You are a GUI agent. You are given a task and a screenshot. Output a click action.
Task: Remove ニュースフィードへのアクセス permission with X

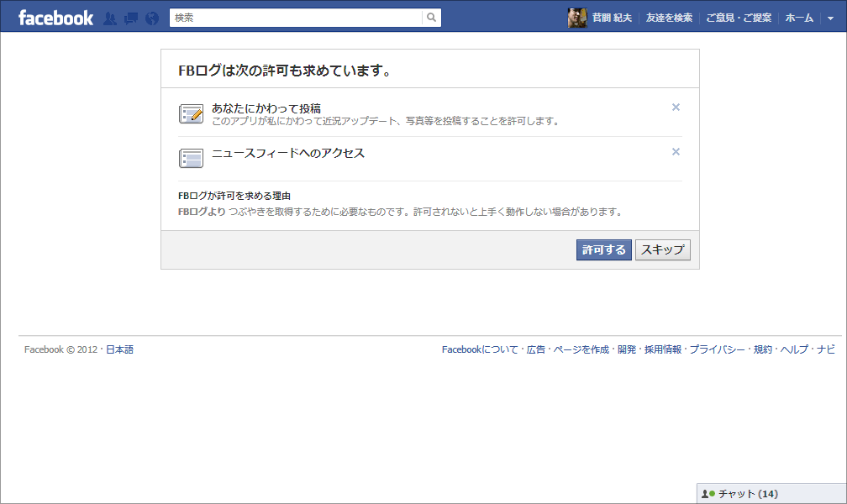[x=676, y=152]
